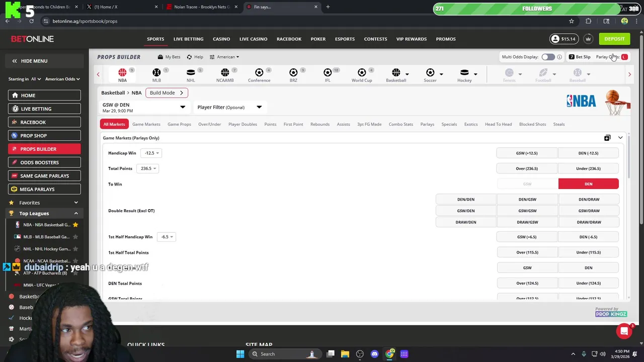Select Under (236.5) total points

point(588,168)
